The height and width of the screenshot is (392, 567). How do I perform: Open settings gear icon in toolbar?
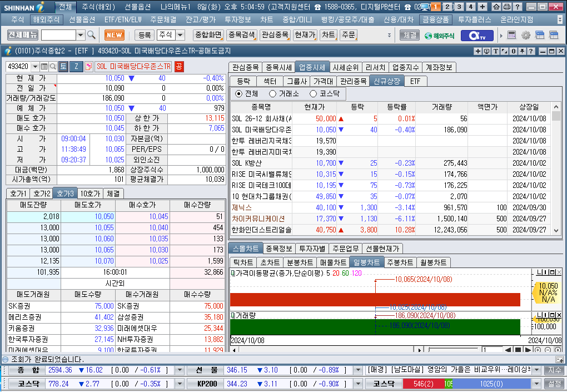526,35
